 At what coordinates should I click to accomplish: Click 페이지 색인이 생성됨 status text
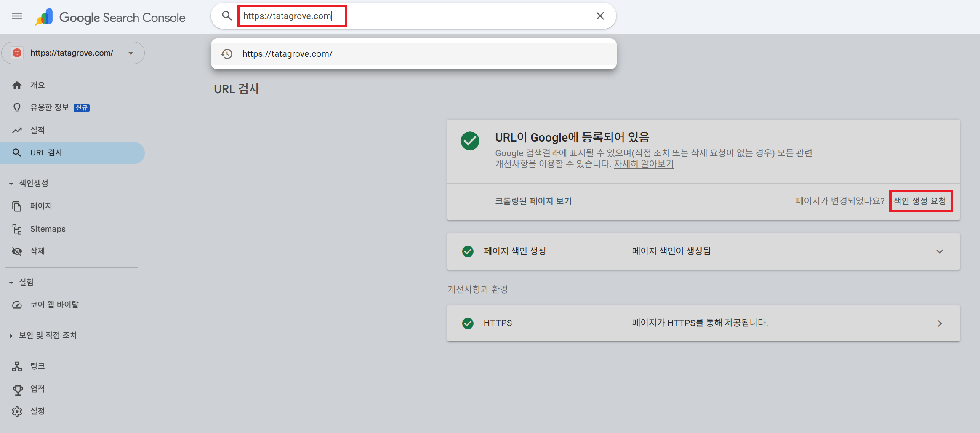(671, 251)
